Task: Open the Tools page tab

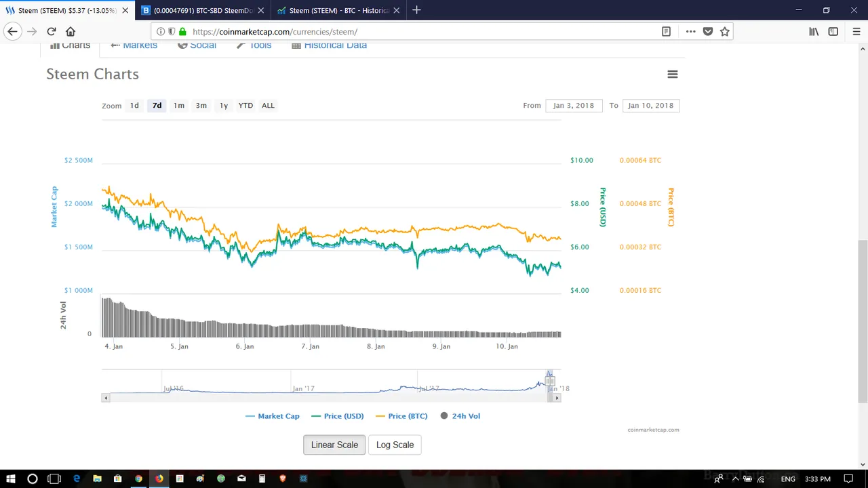Action: (254, 45)
